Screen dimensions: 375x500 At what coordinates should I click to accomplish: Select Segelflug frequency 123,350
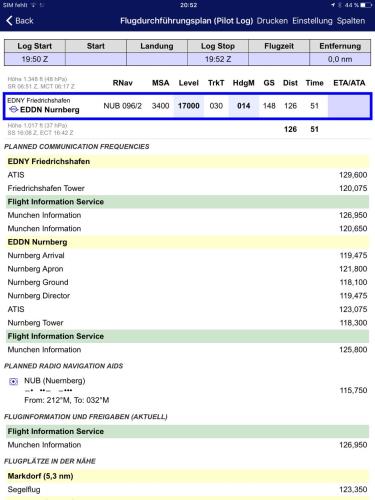point(187,490)
